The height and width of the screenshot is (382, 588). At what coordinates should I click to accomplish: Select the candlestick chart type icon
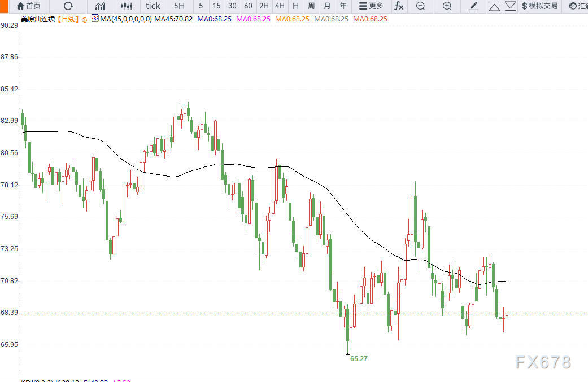pyautogui.click(x=127, y=6)
